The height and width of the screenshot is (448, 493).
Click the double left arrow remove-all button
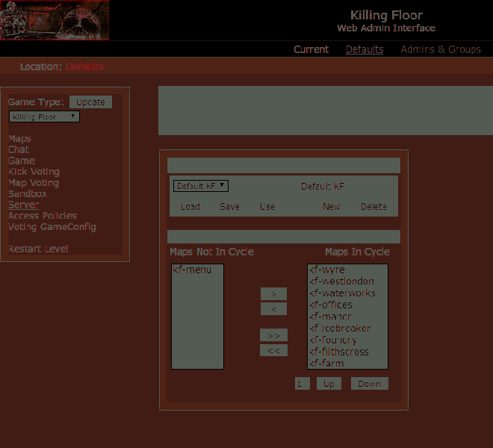[273, 350]
